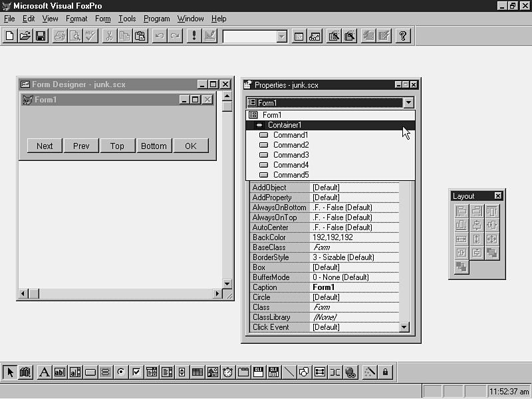Open the Program menu

pos(157,19)
